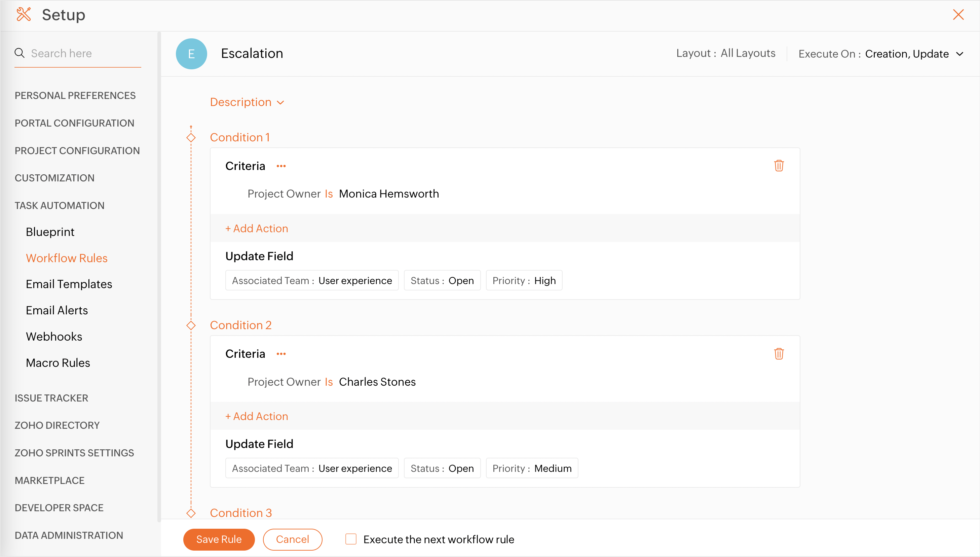The width and height of the screenshot is (980, 557).
Task: Open the Execute On dropdown
Action: point(914,54)
